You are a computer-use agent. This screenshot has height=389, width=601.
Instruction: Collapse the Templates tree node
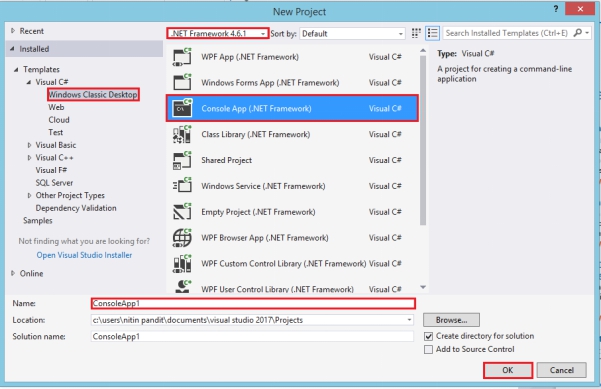coord(16,70)
